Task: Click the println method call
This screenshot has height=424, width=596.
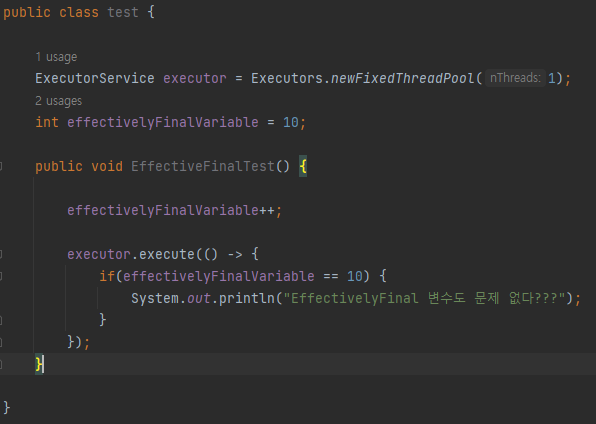Action: click(x=247, y=299)
